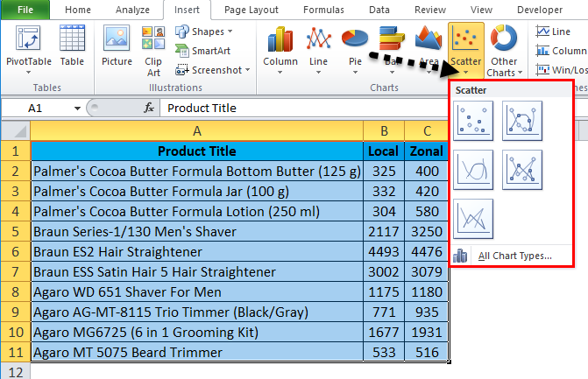Insert a Table from the ribbon
This screenshot has height=379, width=588.
coord(72,46)
